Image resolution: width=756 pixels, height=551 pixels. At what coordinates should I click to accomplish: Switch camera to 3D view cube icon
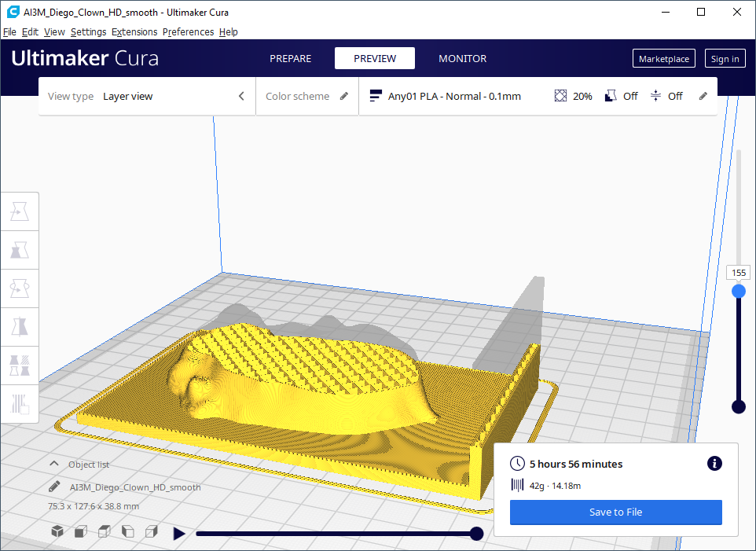point(57,532)
